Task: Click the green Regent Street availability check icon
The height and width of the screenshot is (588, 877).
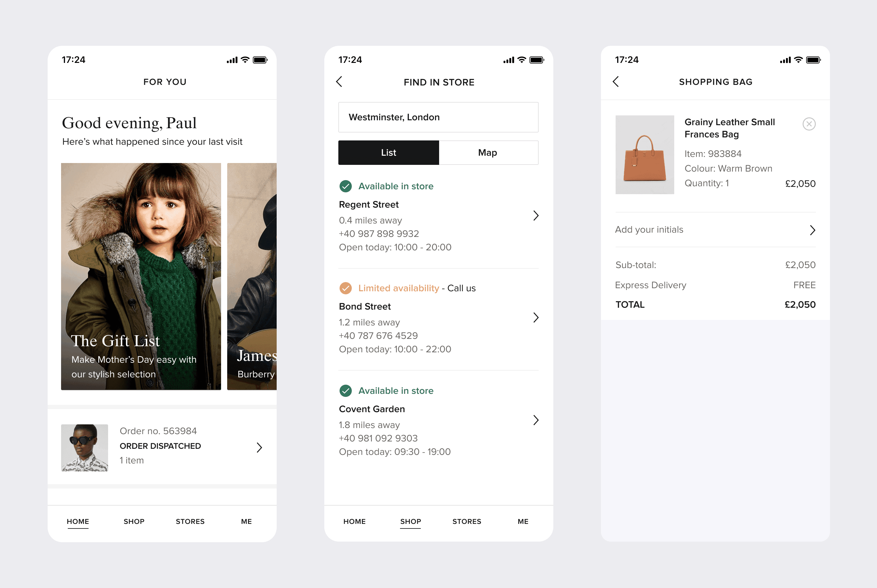Action: pyautogui.click(x=345, y=186)
